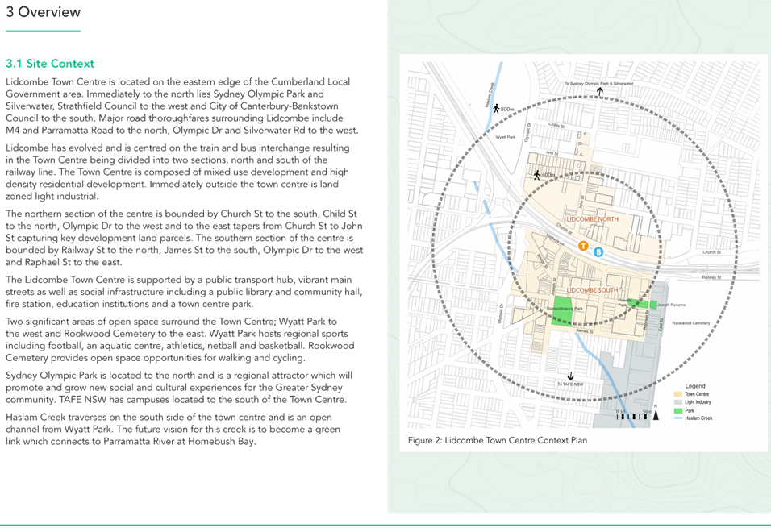Screen dimensions: 771x532
Task: Click the 'LIDCOMBE SOUTH' map label
Action: tap(592, 290)
